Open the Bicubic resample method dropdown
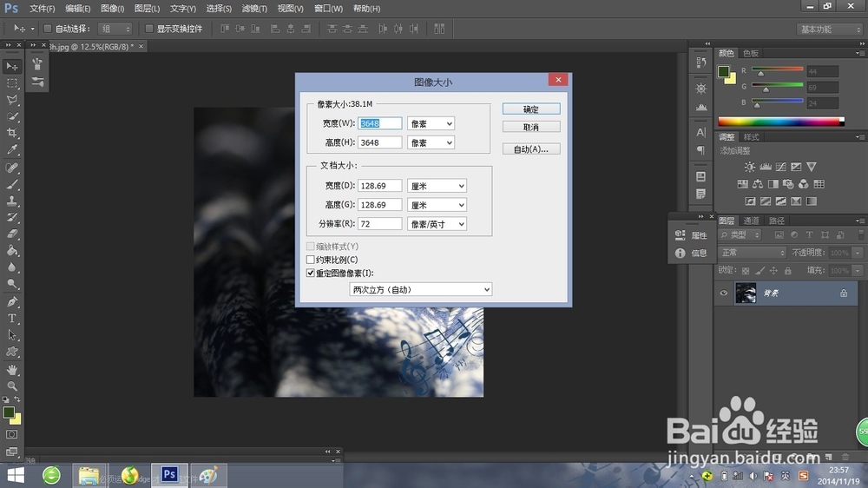This screenshot has height=488, width=868. tap(421, 289)
